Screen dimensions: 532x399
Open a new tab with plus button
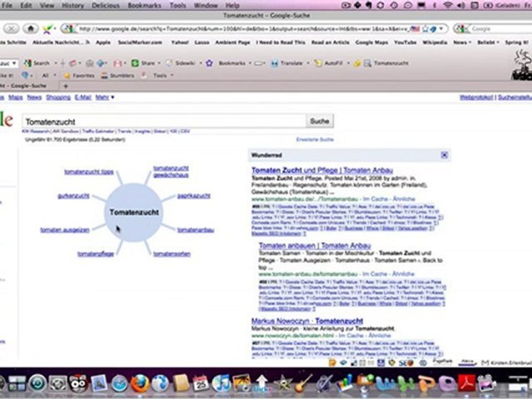click(x=66, y=86)
